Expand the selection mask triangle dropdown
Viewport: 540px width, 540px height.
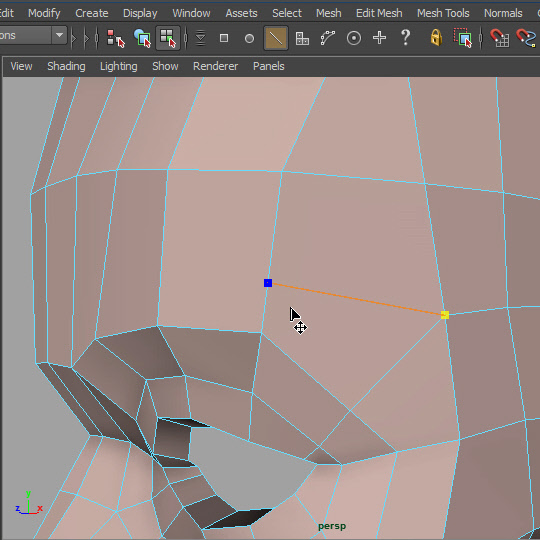200,38
